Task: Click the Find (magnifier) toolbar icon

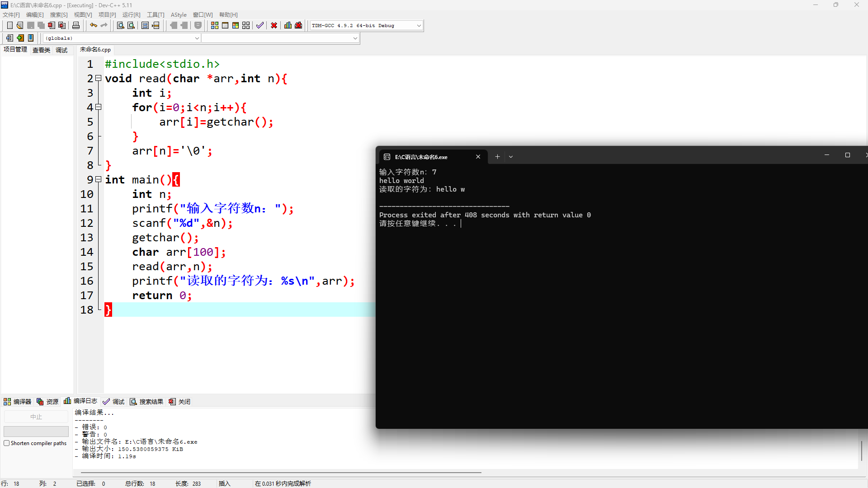Action: point(120,25)
